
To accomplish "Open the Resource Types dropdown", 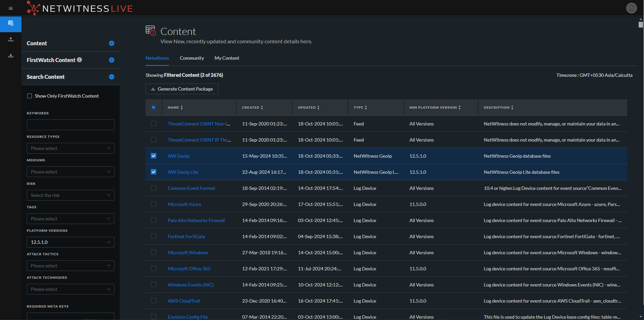I will pos(70,148).
